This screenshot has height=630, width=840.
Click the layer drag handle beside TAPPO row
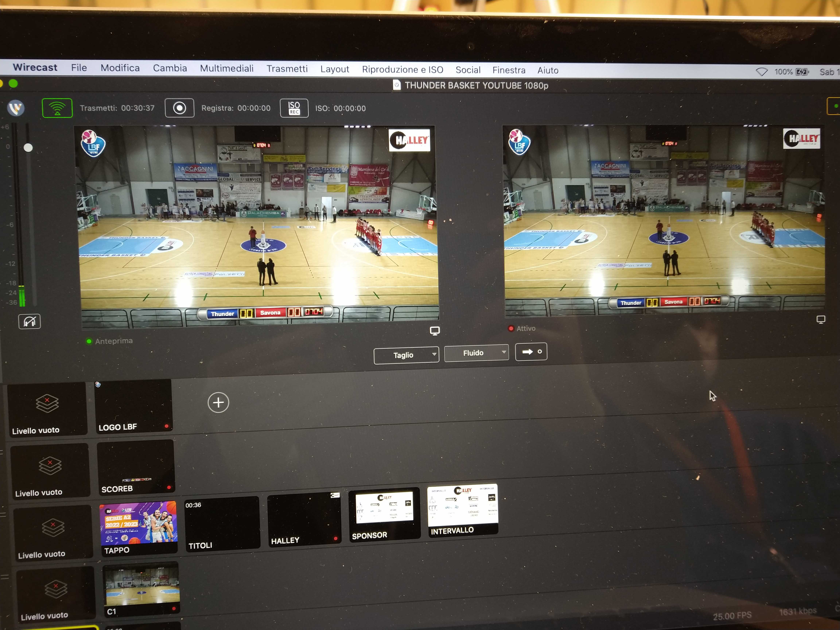coord(3,515)
